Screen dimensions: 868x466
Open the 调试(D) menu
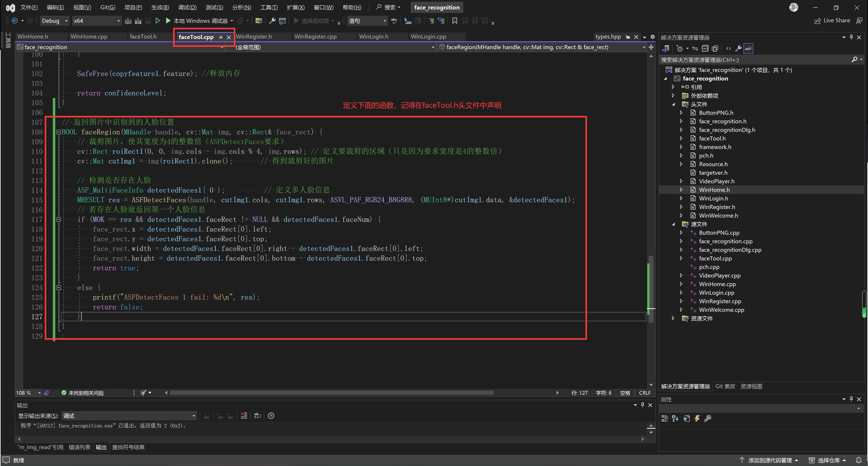click(187, 7)
